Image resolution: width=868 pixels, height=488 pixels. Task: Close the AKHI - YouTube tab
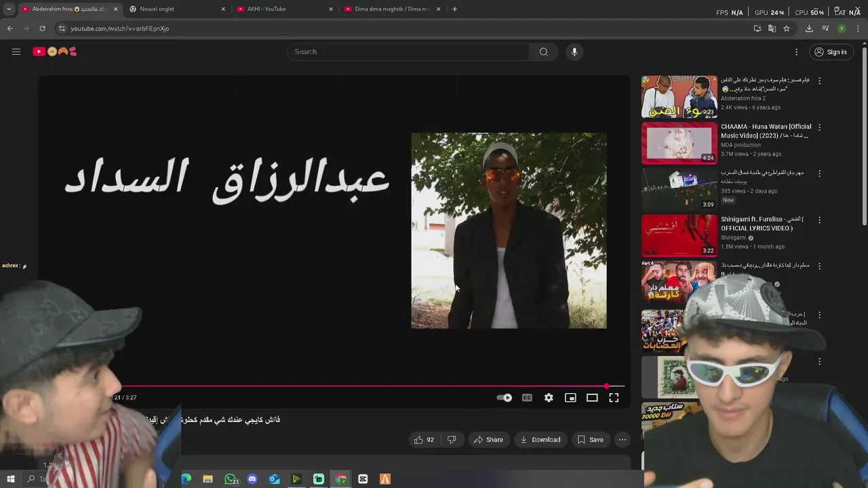331,9
